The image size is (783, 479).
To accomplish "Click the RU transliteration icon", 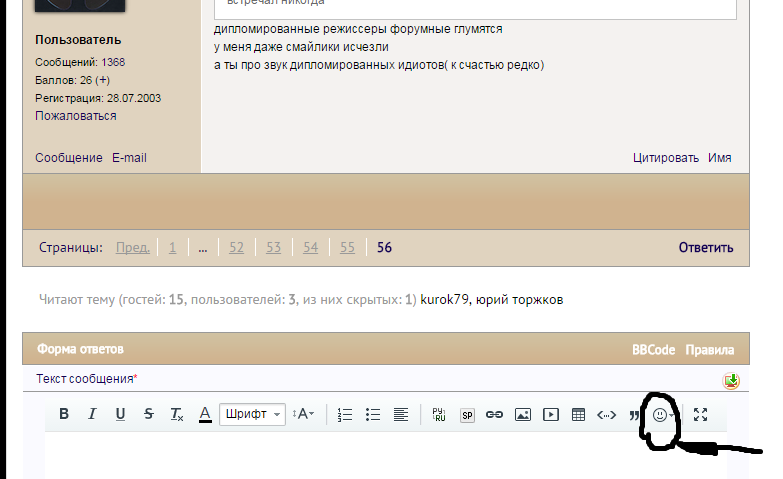I will point(439,414).
